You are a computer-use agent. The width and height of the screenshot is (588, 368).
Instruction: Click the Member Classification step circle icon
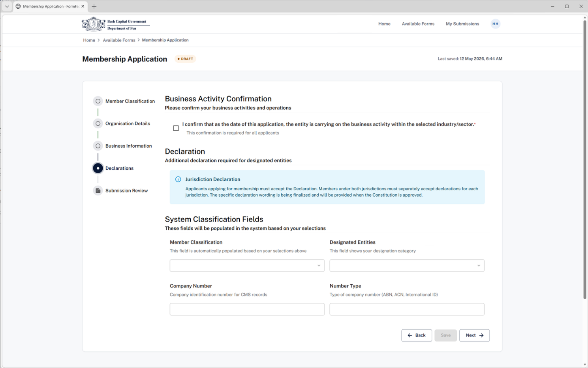(98, 101)
